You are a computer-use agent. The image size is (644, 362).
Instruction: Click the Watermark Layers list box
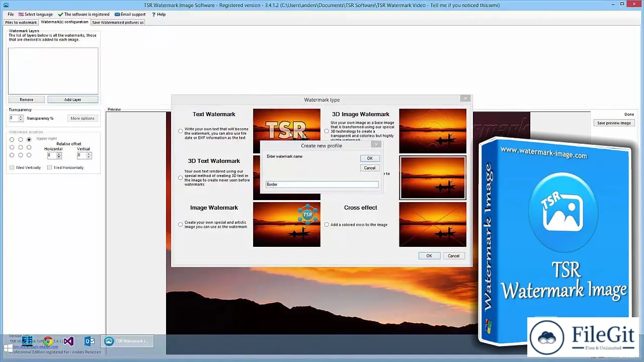(x=53, y=71)
